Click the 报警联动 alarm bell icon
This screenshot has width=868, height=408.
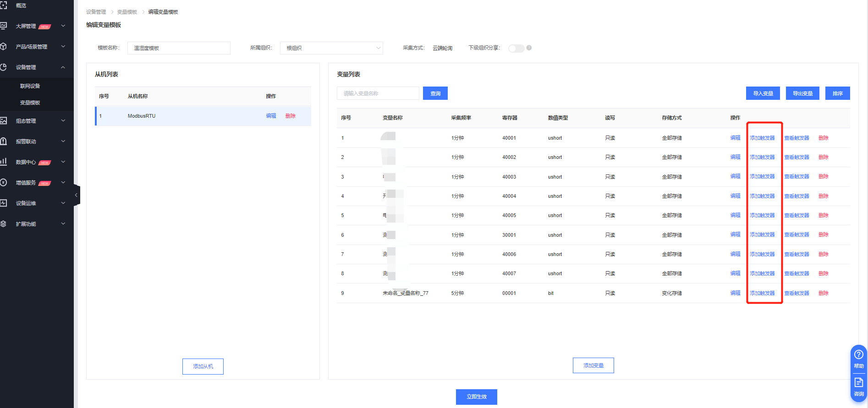3,141
